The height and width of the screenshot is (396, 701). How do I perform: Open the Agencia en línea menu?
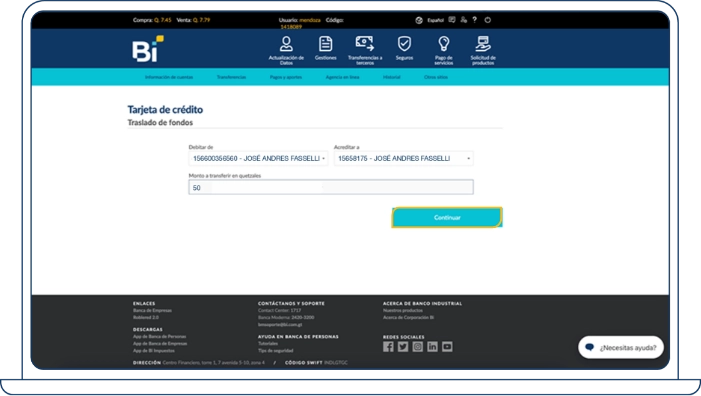[342, 77]
